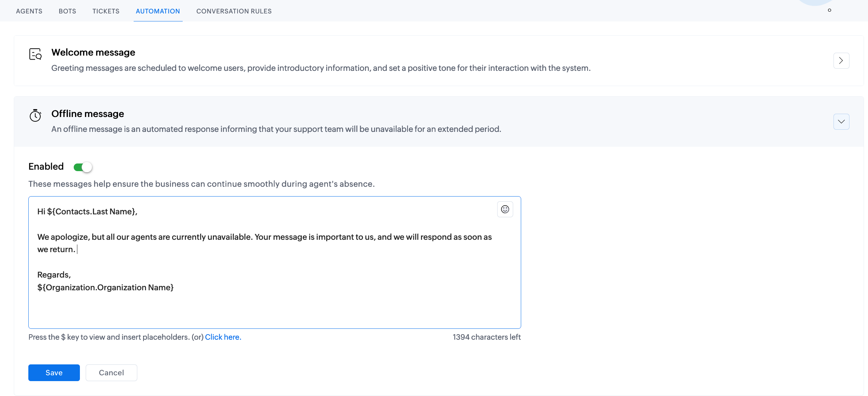This screenshot has height=396, width=868.
Task: Follow the "Click here" placeholders link
Action: tap(223, 337)
